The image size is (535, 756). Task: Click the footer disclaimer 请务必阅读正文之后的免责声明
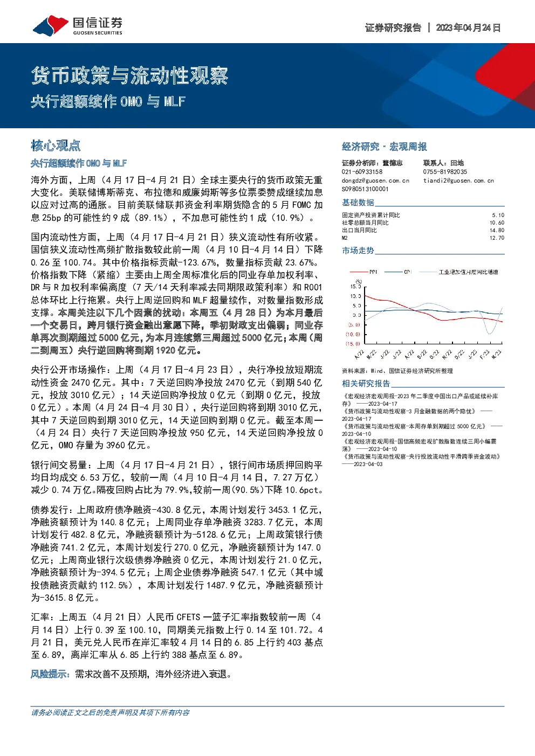pos(110,712)
